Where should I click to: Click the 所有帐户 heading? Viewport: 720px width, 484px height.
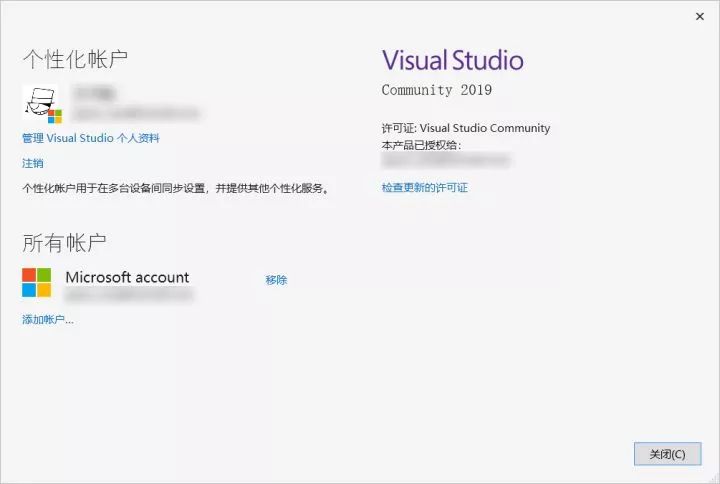tap(64, 242)
